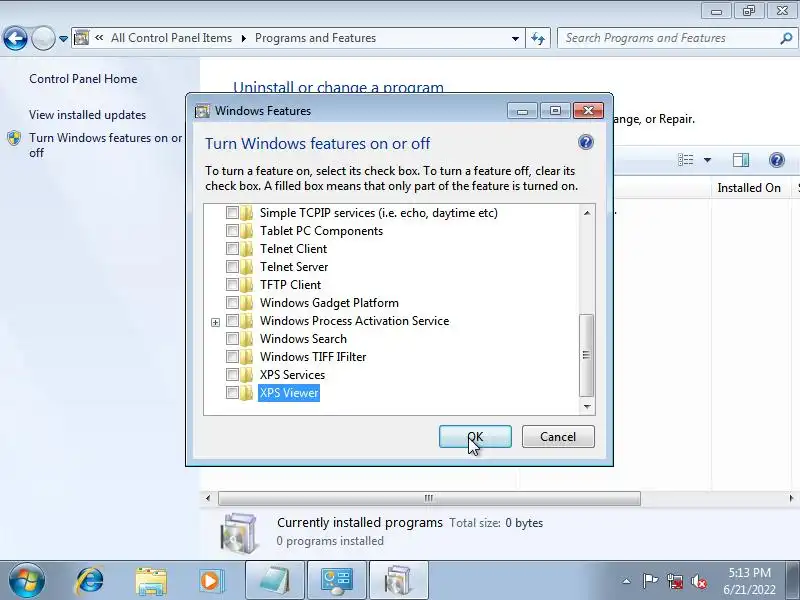
Task: Click the horizontal scrollbar thumb of programs list
Action: 429,498
